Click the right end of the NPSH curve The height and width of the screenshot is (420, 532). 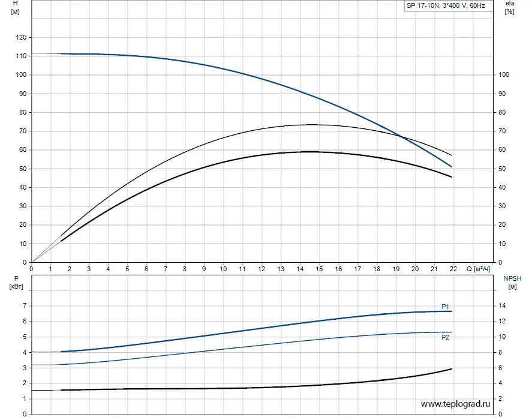click(x=452, y=369)
